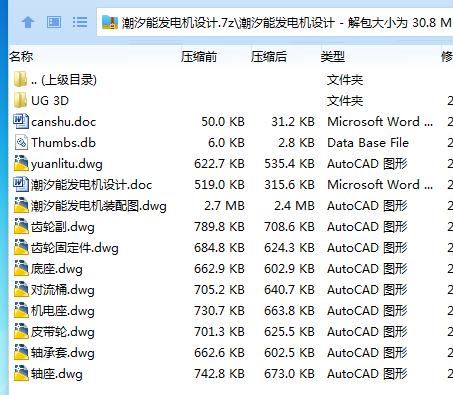This screenshot has height=395, width=453.
Task: Click the file name 底座.dwg
Action: point(57,269)
